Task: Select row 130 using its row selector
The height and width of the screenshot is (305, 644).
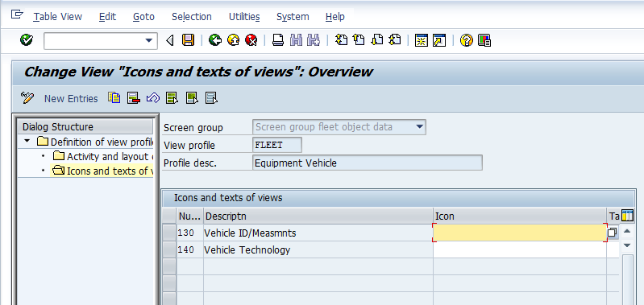Action: (x=169, y=233)
